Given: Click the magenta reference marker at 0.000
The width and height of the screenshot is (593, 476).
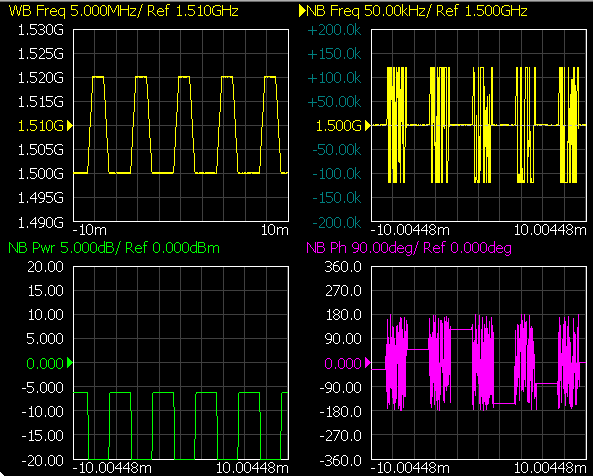Looking at the screenshot, I should click(368, 363).
